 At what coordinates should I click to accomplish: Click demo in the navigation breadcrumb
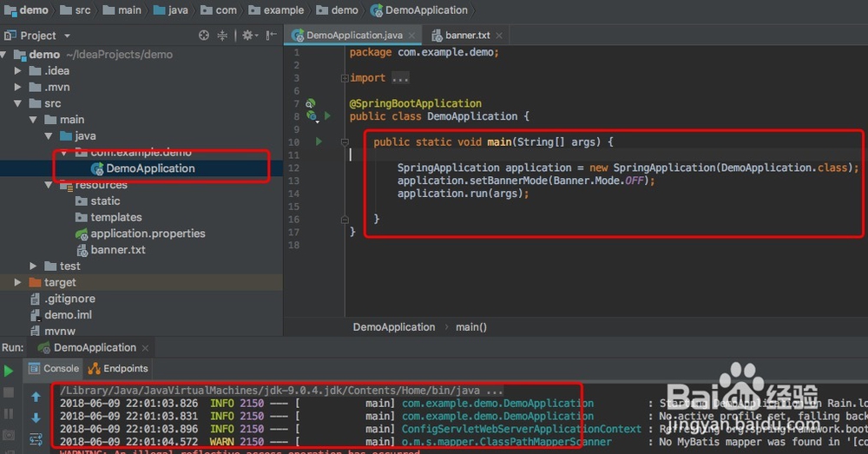coord(26,10)
